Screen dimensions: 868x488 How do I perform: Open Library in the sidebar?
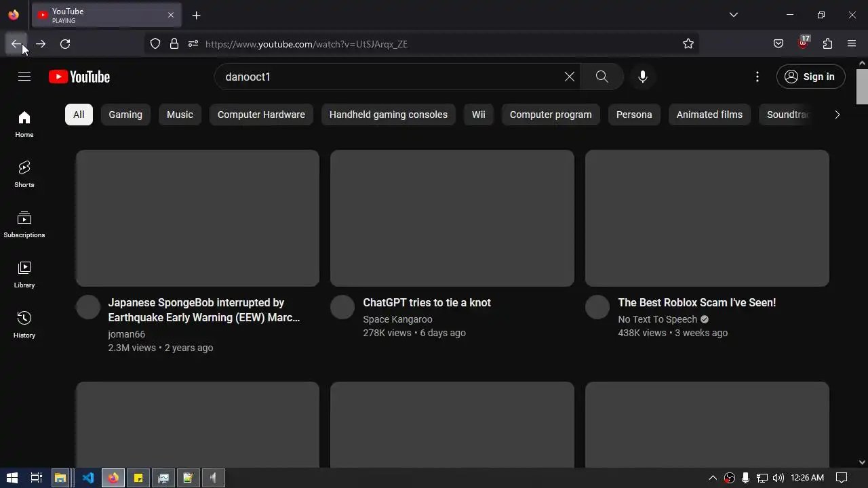pyautogui.click(x=24, y=274)
